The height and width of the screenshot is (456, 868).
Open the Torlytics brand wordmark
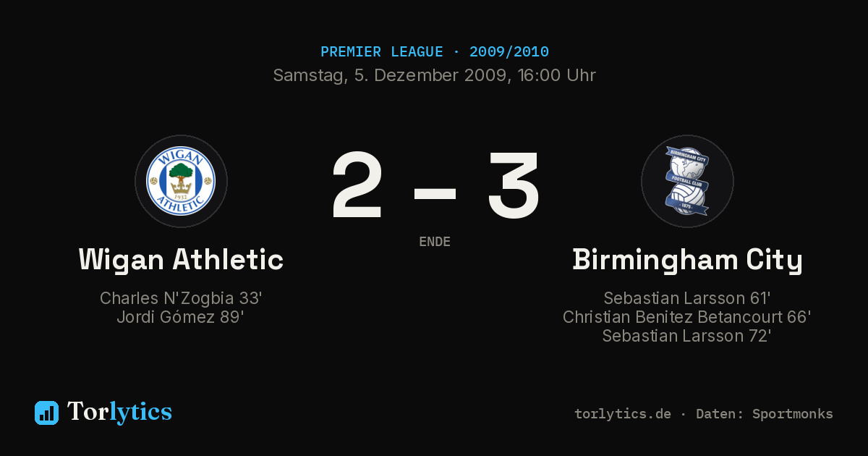(119, 412)
